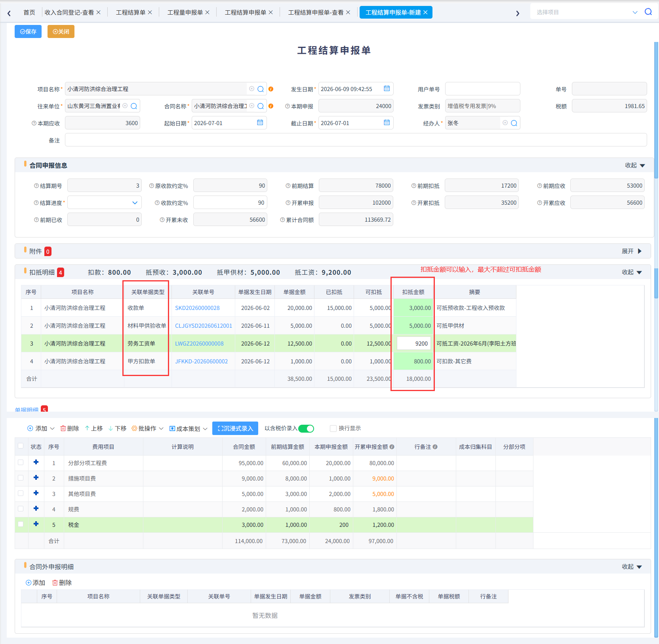Open lookup for 经办人 张冬

point(514,123)
